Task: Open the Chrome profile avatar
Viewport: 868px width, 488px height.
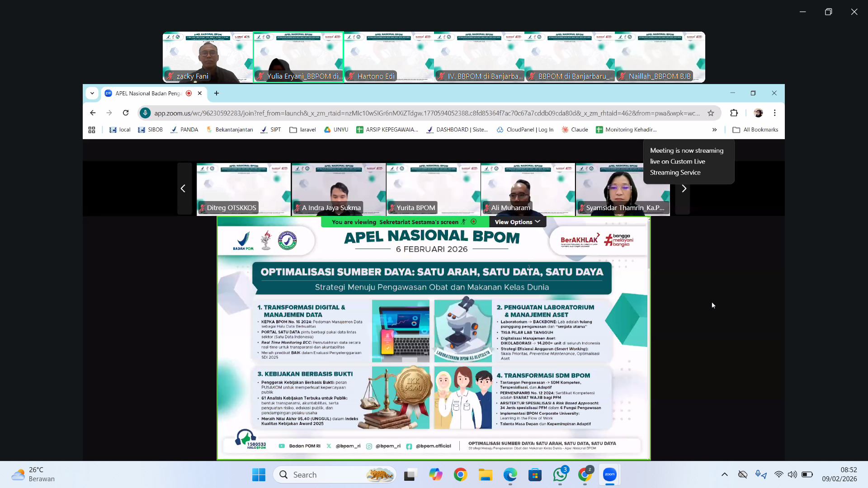Action: tap(758, 113)
